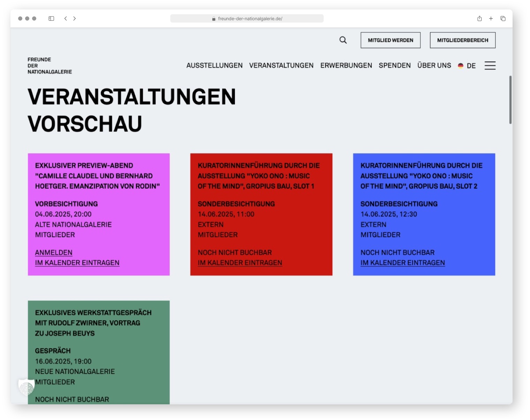Viewport: 530px width, 420px height.
Task: Click the search magnifier icon
Action: click(343, 40)
